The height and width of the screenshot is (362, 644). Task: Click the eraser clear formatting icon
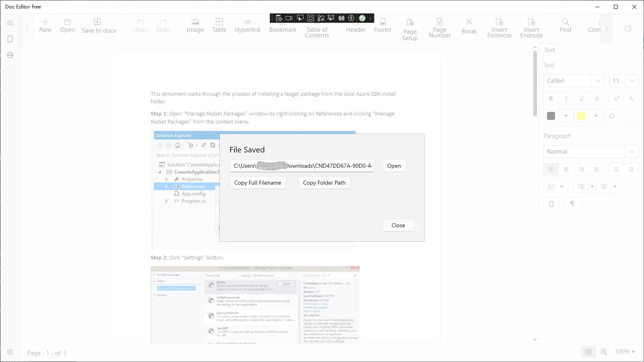pos(611,116)
